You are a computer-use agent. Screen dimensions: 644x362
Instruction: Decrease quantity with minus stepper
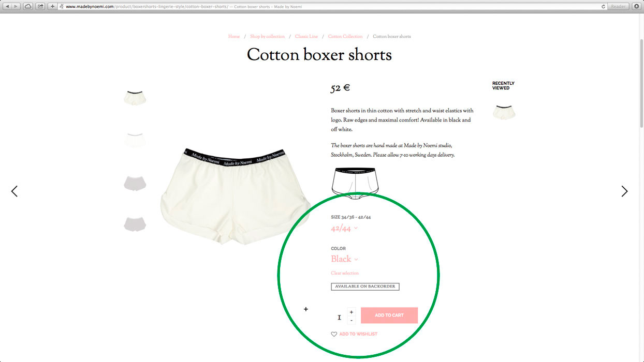(352, 320)
